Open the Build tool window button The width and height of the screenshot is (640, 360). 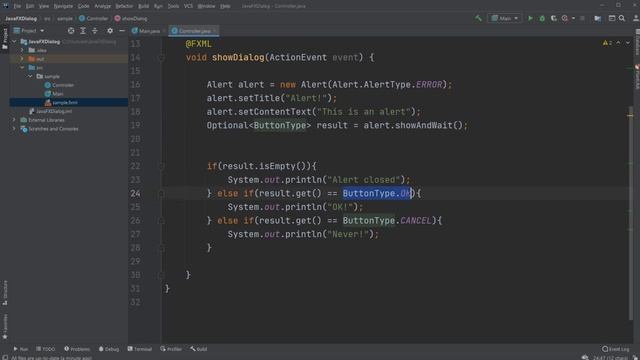coord(199,349)
